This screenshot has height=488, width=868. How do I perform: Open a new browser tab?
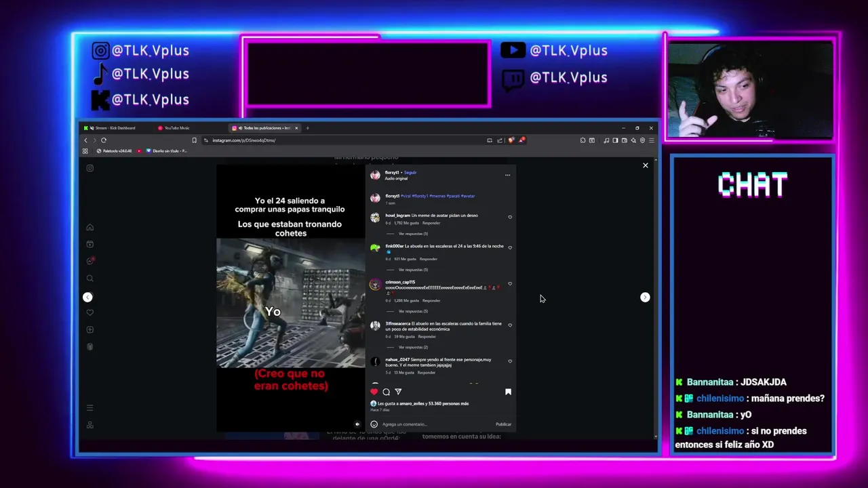coord(307,128)
